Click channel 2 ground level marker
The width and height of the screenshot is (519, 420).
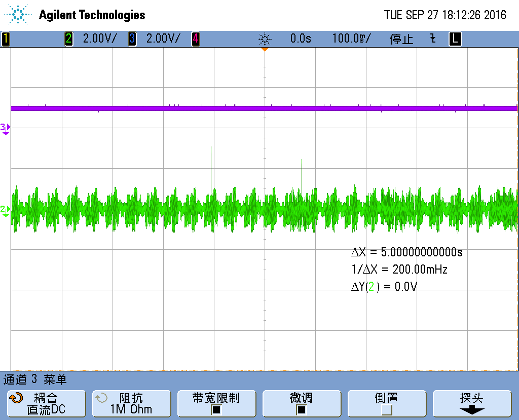[5, 210]
